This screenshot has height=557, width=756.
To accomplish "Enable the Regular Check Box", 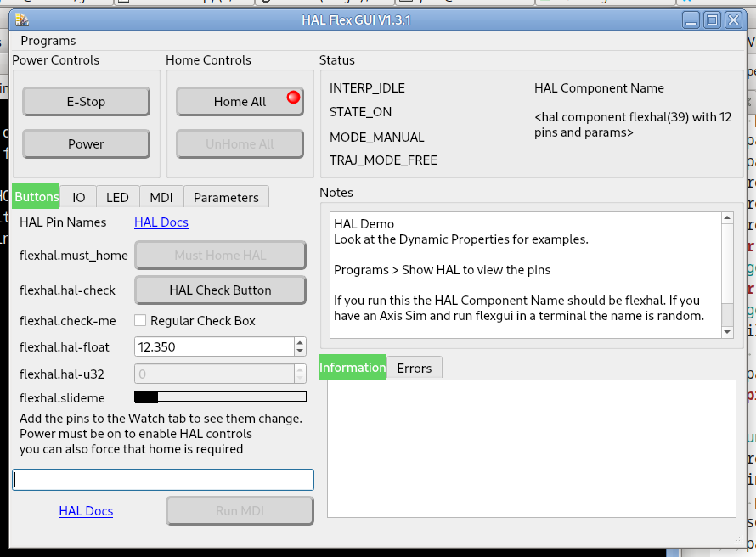I will [x=140, y=321].
